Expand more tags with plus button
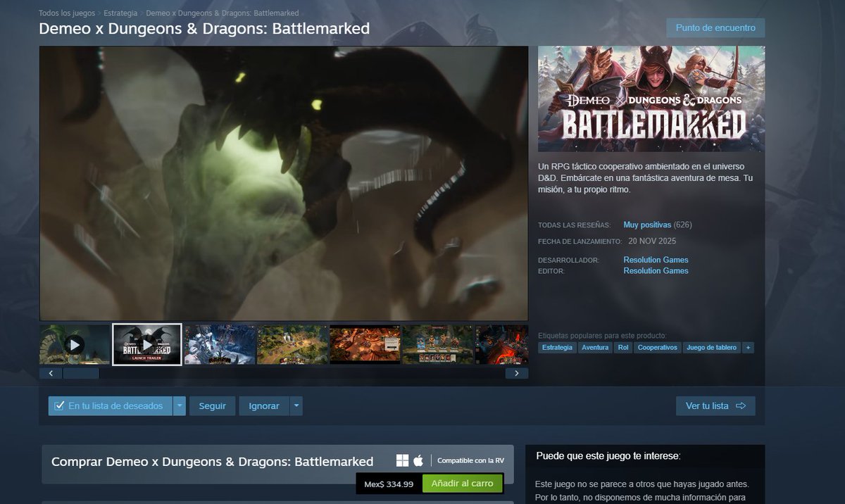 [748, 348]
